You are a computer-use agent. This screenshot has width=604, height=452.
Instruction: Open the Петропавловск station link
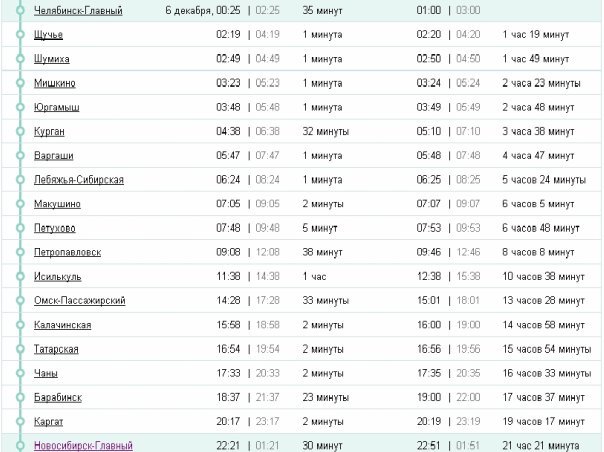67,252
